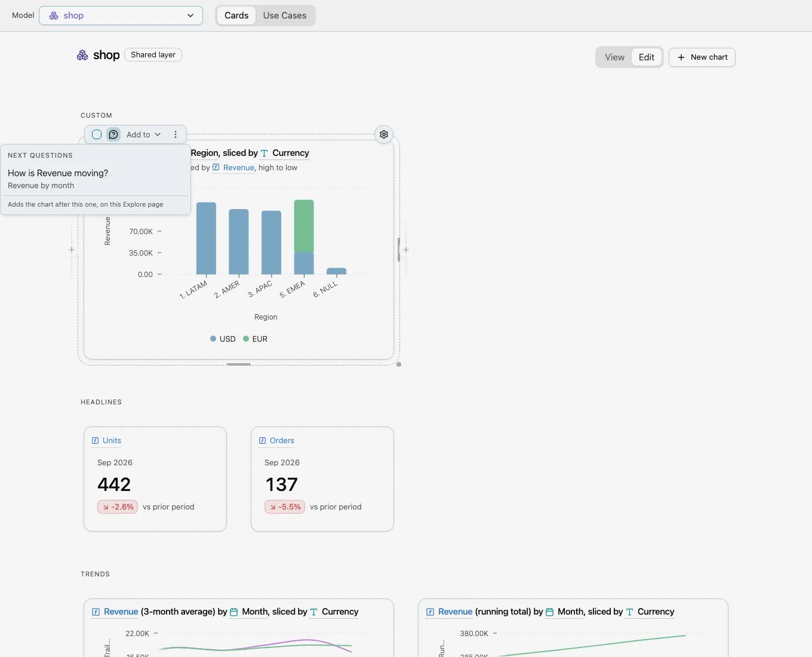Click the next questions speech bubble icon
812x657 pixels.
tap(113, 134)
